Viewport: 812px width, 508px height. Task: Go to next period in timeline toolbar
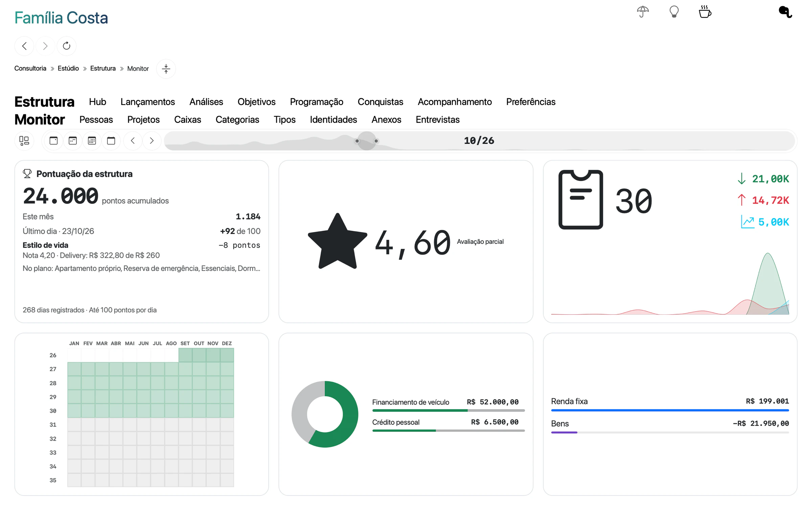pos(152,141)
